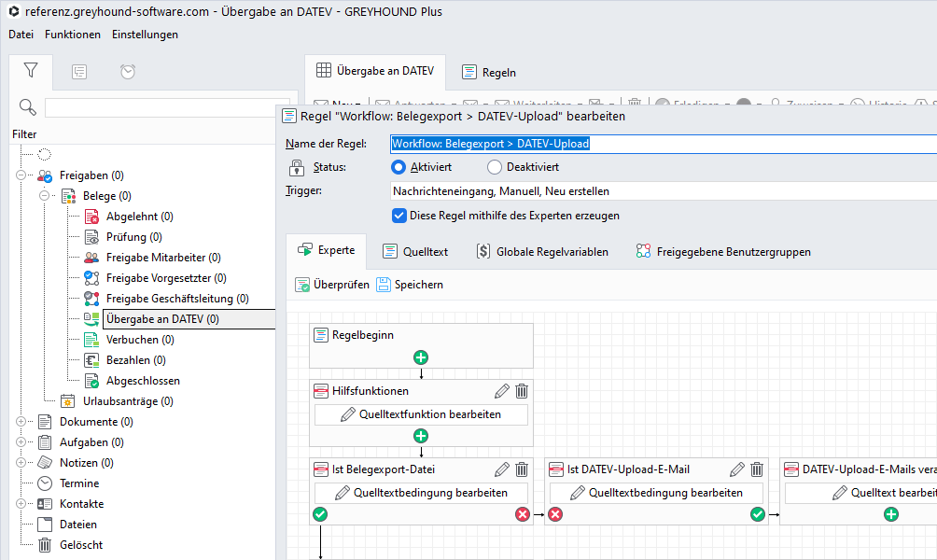Select Freigabe Vorgesetzter (0) in tree
937x560 pixels.
(x=166, y=278)
